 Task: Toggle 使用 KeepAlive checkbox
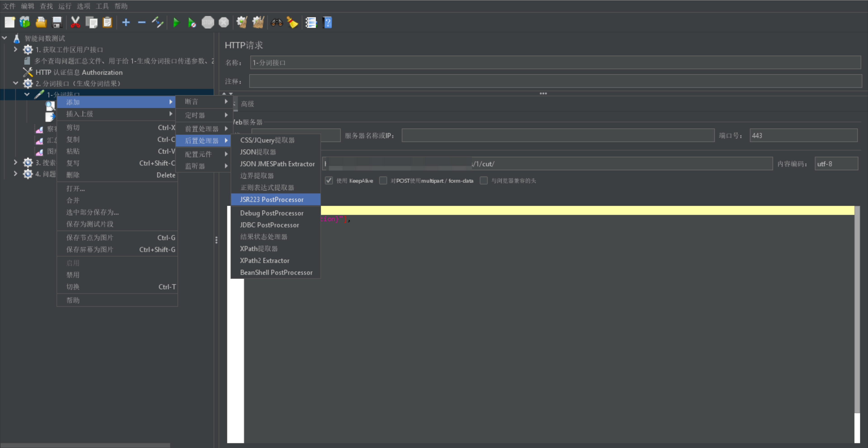[x=329, y=181]
